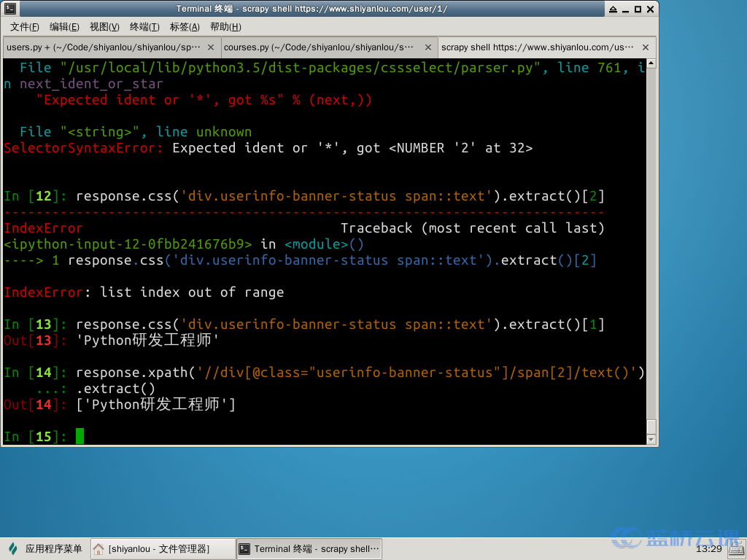This screenshot has height=560, width=747.
Task: Click the In [15] input prompt cursor
Action: (80, 436)
